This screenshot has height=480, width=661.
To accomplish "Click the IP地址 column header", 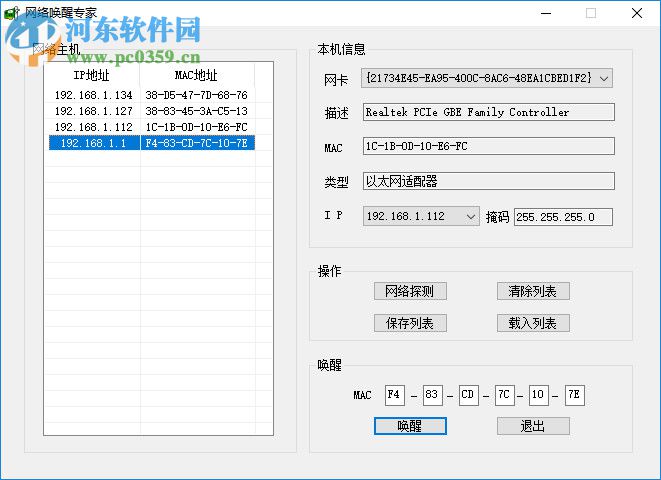I will click(92, 75).
